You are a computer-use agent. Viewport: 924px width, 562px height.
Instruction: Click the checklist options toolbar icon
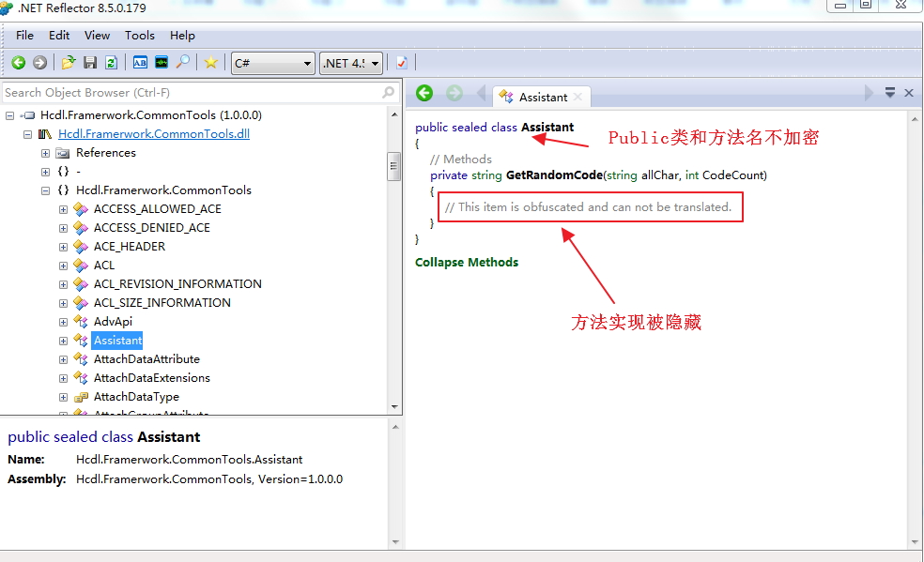(402, 62)
